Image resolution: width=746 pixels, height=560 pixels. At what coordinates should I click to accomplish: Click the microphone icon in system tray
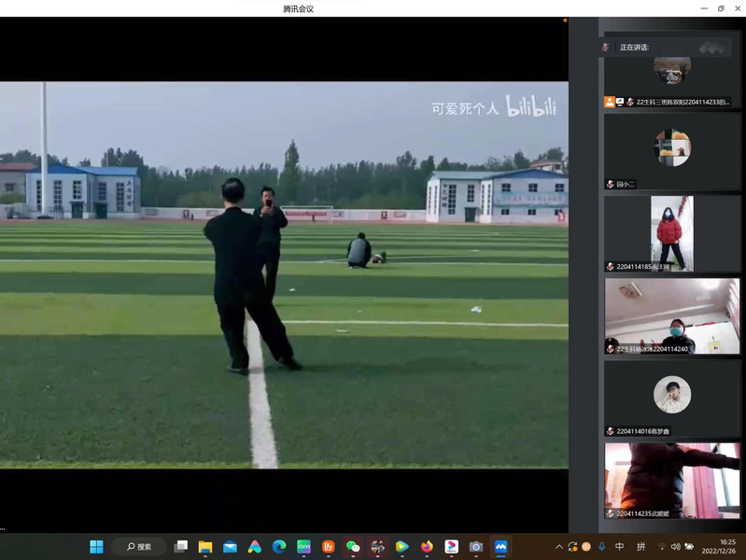click(602, 547)
